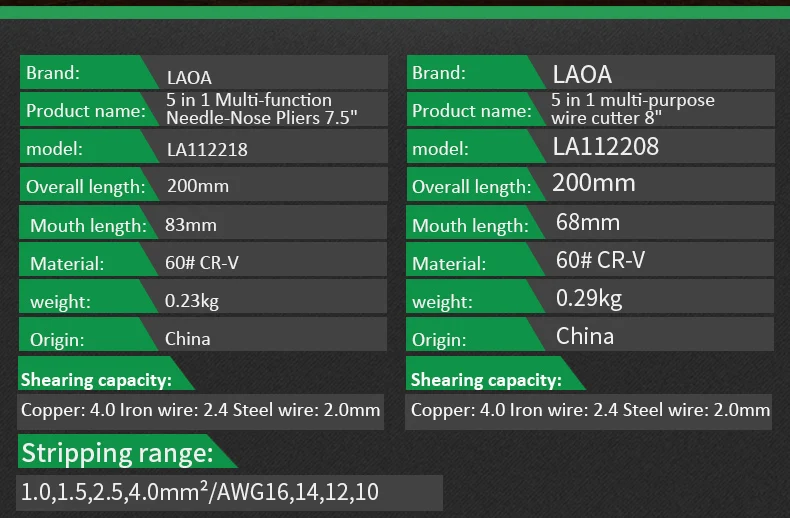Click the model value "LA112218"
This screenshot has height=518, width=790.
pos(207,150)
